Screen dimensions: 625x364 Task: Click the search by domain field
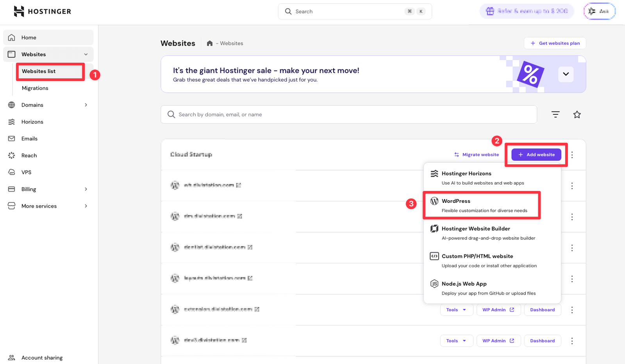click(348, 114)
